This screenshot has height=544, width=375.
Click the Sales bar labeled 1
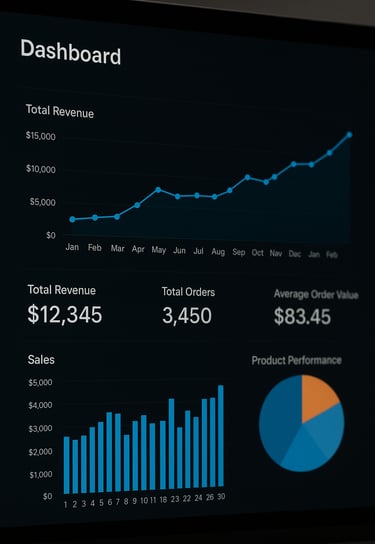point(67,465)
